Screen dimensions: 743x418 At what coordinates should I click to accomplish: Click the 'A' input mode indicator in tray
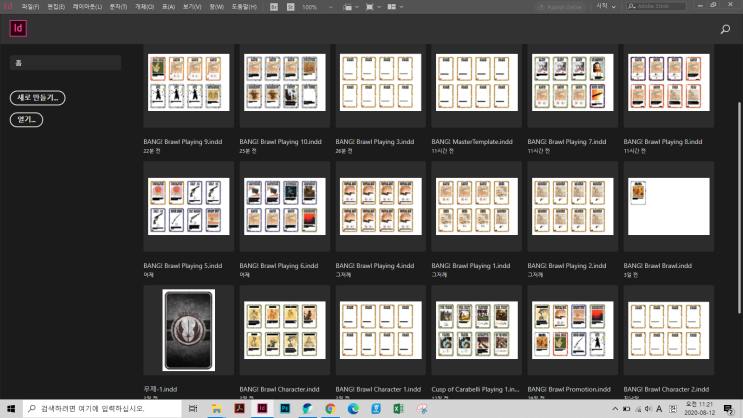click(659, 409)
